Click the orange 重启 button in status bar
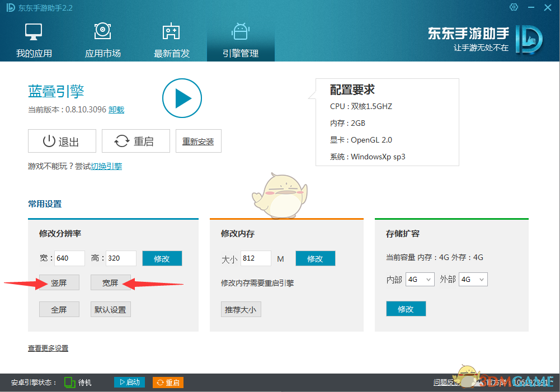Image resolution: width=560 pixels, height=392 pixels. tap(168, 382)
